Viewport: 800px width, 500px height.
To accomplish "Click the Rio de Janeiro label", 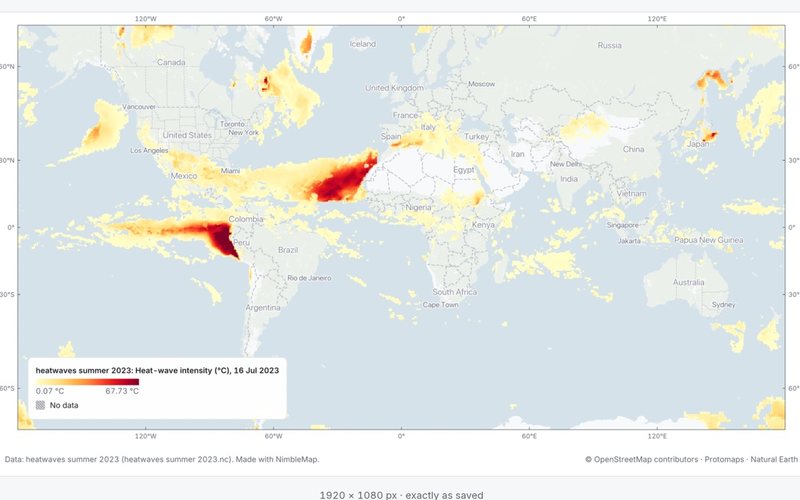I will coord(309,278).
